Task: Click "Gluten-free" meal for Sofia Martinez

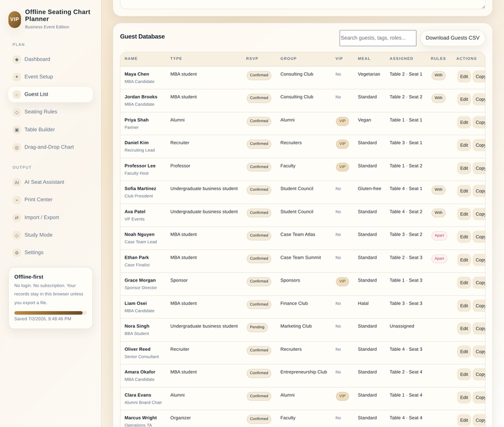Action: 369,188
